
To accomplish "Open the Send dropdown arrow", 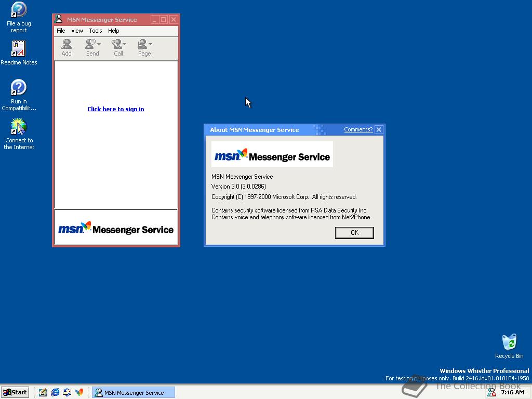I will pyautogui.click(x=99, y=44).
